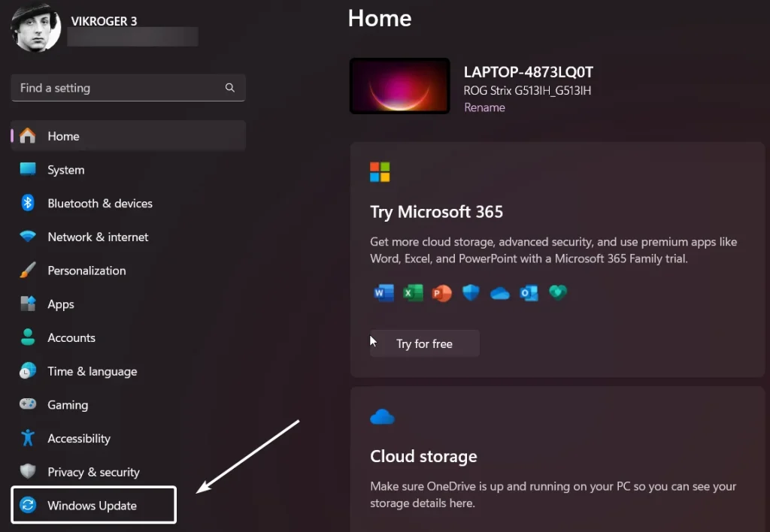Click the Home page title

[x=380, y=18]
